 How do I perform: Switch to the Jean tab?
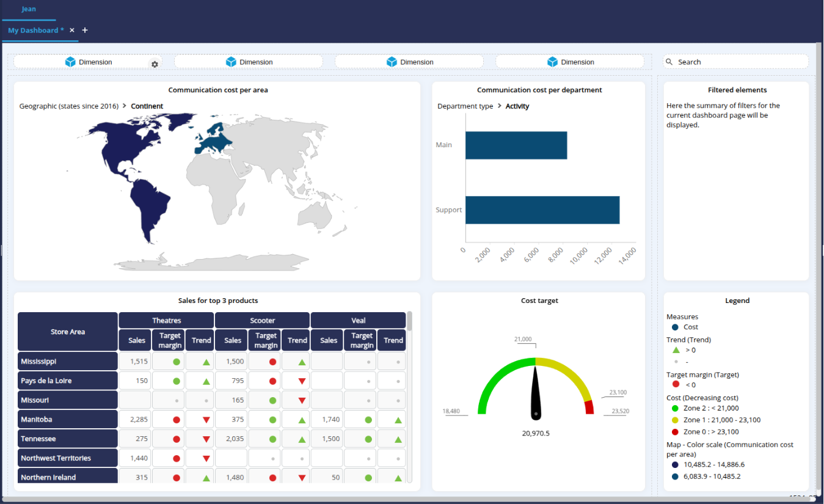[29, 9]
